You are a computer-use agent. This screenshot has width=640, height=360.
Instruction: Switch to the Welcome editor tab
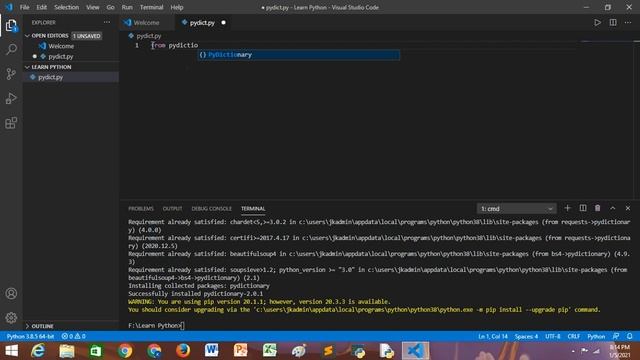coord(146,23)
